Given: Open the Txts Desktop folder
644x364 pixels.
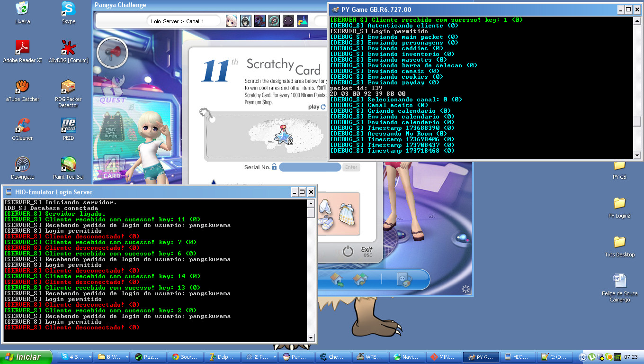Looking at the screenshot, I should tap(619, 246).
